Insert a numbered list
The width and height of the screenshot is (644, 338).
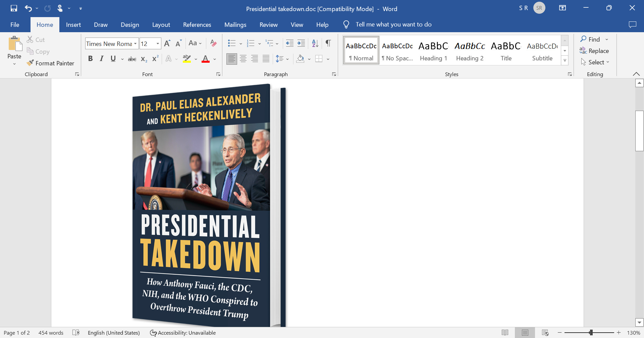tap(251, 43)
